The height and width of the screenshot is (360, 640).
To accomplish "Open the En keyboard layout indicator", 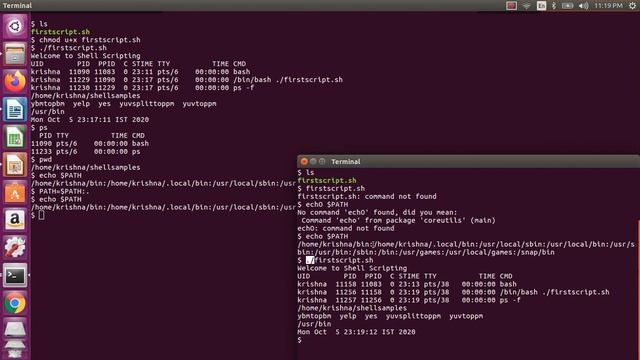I will (x=541, y=6).
